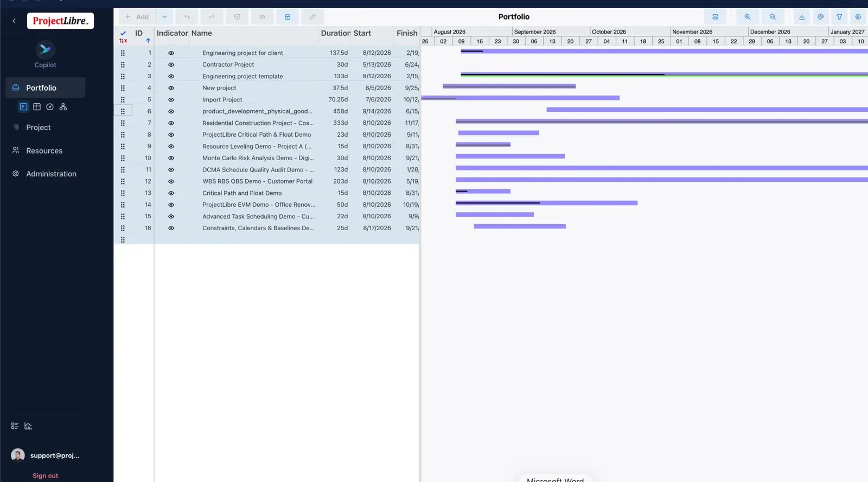The image size is (868, 482).
Task: Open the Add button dropdown arrow
Action: [x=164, y=17]
